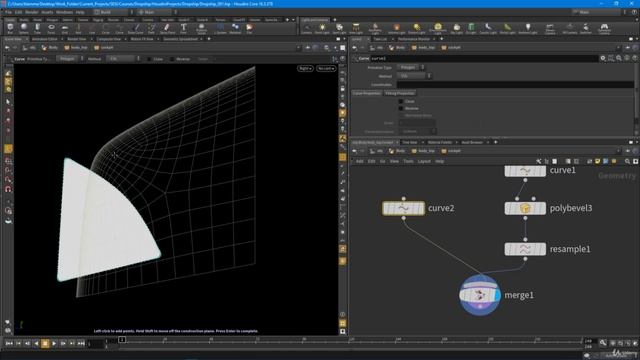Select the Box shelf tool

pos(10,29)
